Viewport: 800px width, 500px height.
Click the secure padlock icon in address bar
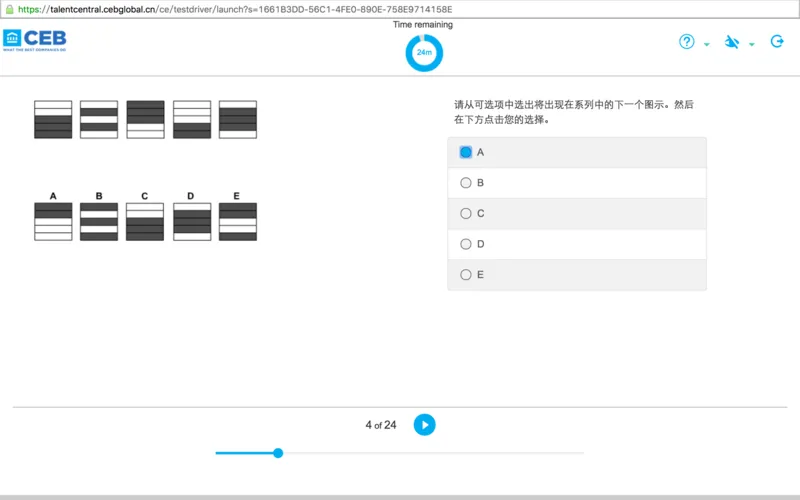[9, 9]
